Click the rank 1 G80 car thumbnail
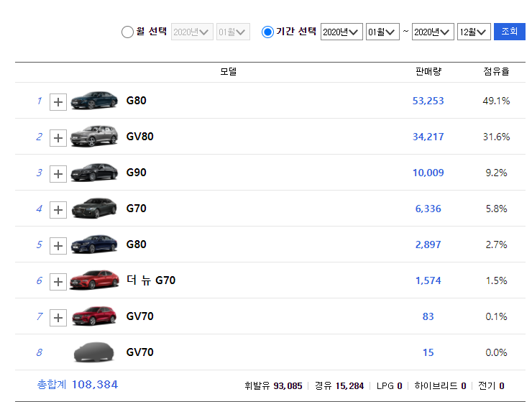Image resolution: width=532 pixels, height=402 pixels. [94, 100]
